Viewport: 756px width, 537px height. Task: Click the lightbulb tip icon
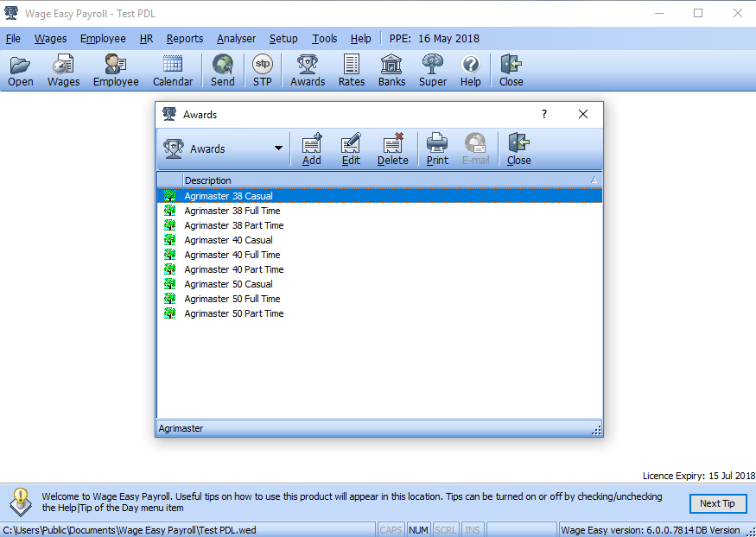click(x=21, y=502)
